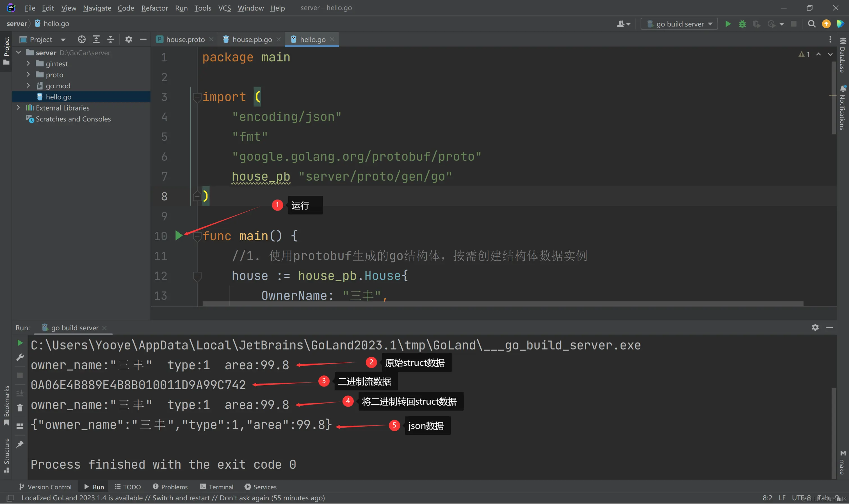Screen dimensions: 849x504
Task: Click the Expand All icon in Project panel
Action: 96,39
